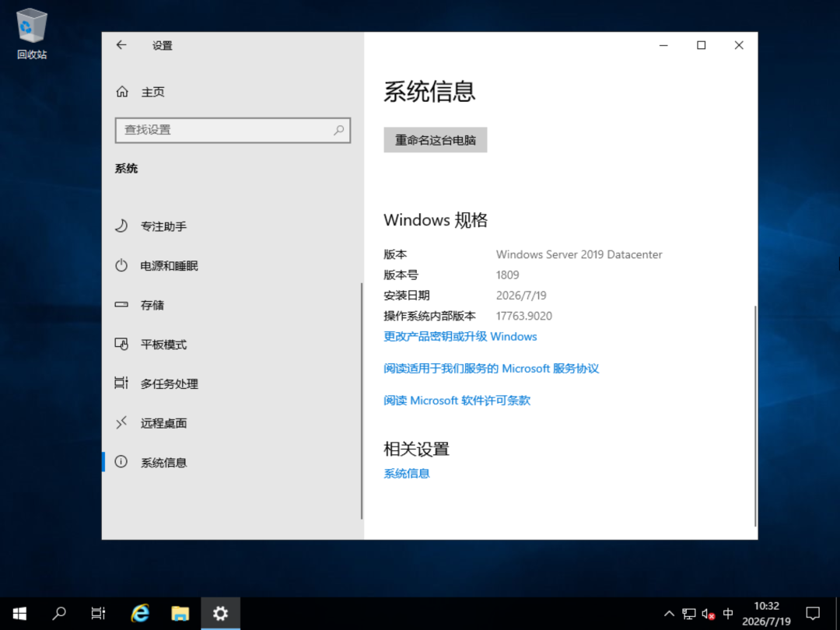This screenshot has width=840, height=630.
Task: Open Task View on the taskbar
Action: [x=98, y=614]
